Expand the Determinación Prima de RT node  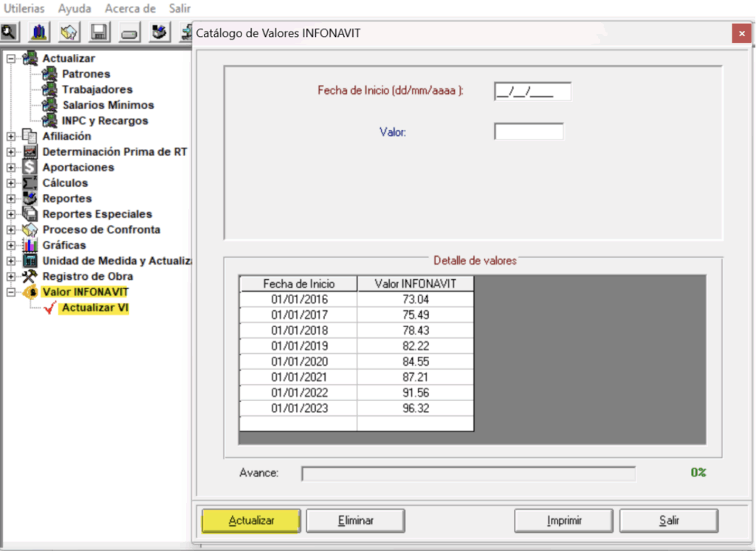(10, 151)
